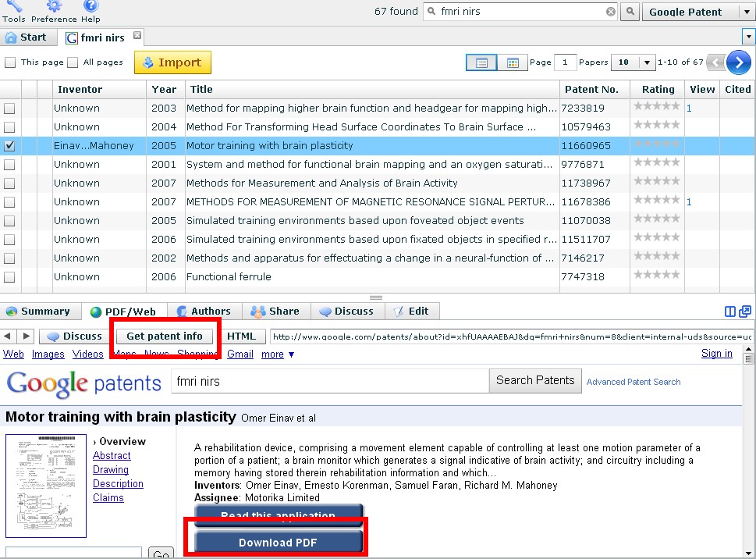This screenshot has width=756, height=559.
Task: Click the Help question mark icon
Action: [x=91, y=5]
